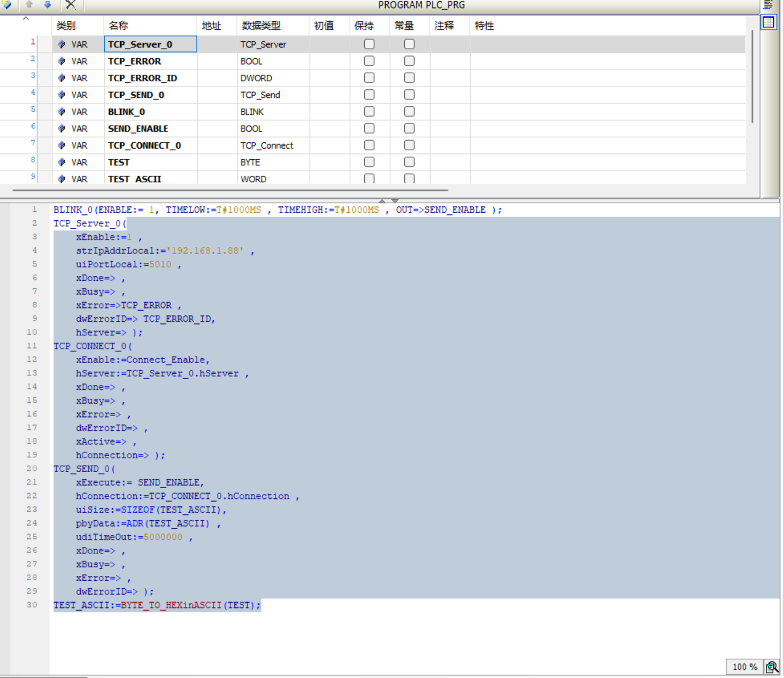Image resolution: width=784 pixels, height=678 pixels.
Task: Select the BLINK_0 variable name cell
Action: coord(151,112)
